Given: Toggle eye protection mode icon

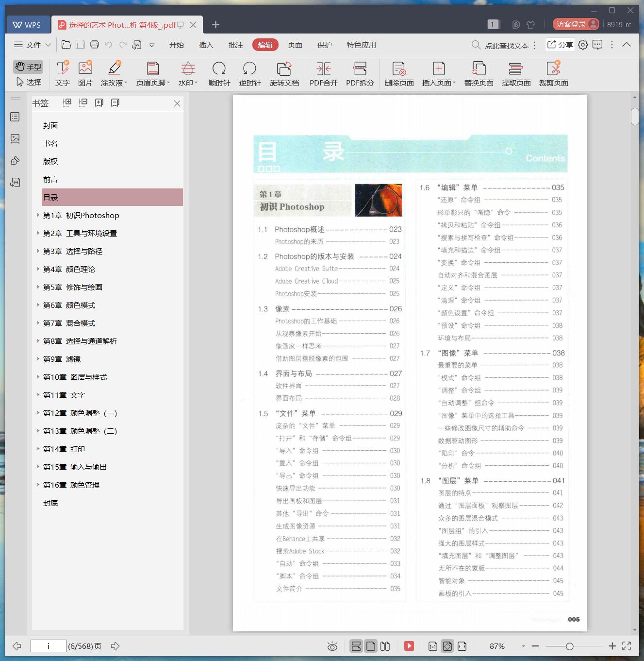Looking at the screenshot, I should pyautogui.click(x=332, y=646).
